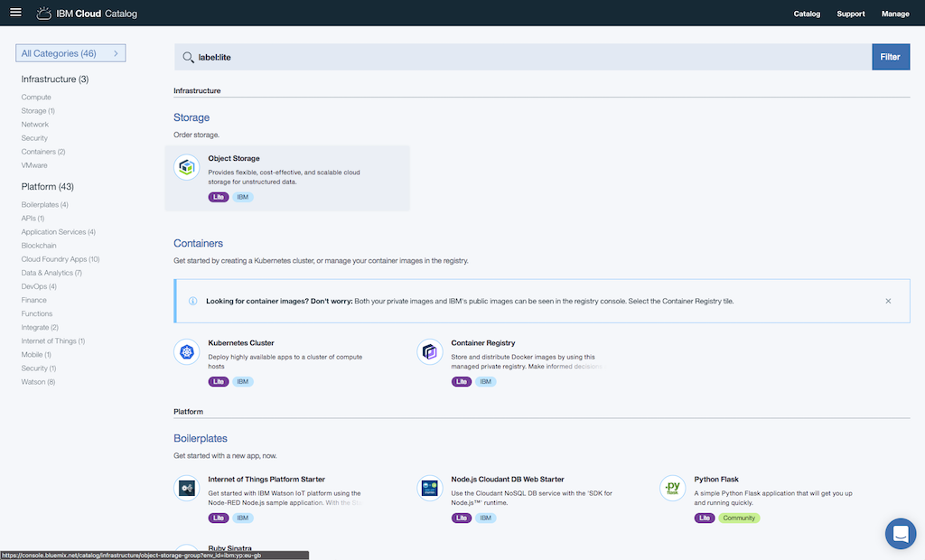Select Cloud Foundry Apps (10) category
925x560 pixels.
click(61, 259)
